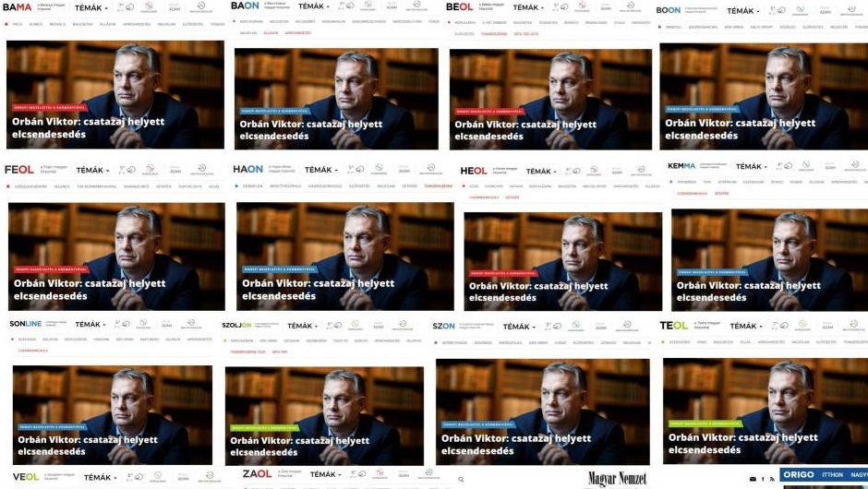Open Orbán Viktor headline on BAON page
This screenshot has width=868, height=489.
click(310, 130)
